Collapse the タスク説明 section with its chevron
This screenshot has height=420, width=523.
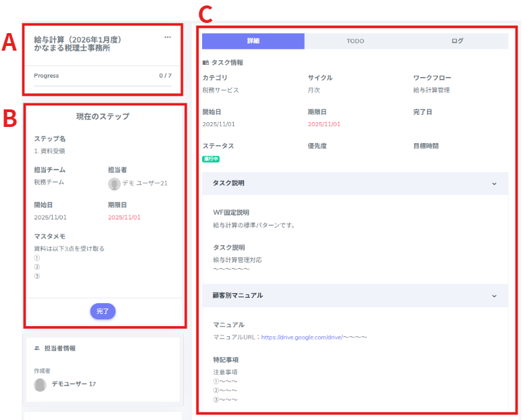(x=494, y=183)
